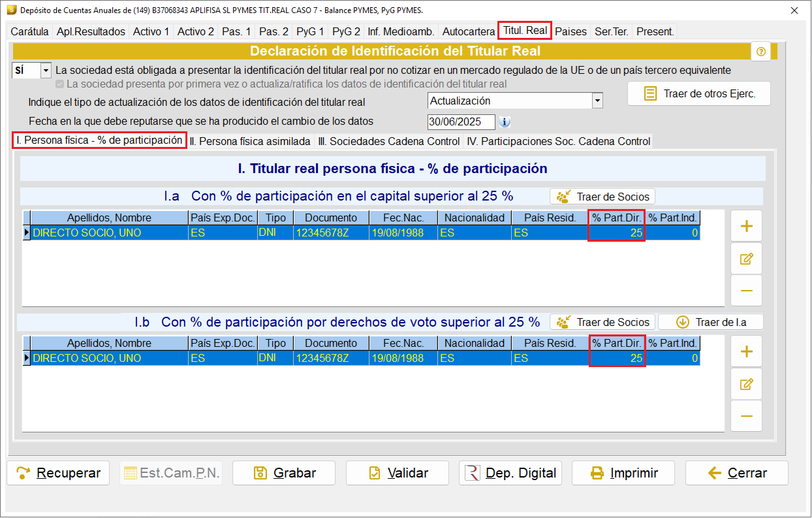
Task: Open the II. Persona física asimilada tab
Action: pos(250,141)
